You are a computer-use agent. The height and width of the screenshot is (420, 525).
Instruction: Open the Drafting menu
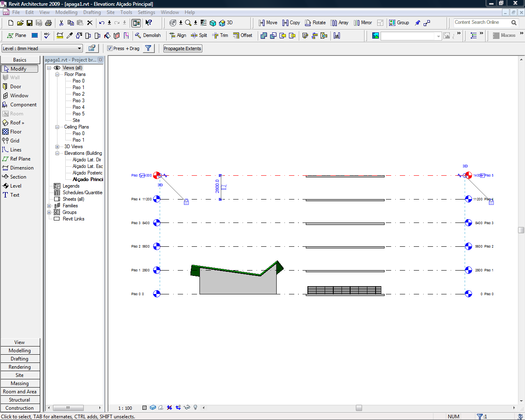pyautogui.click(x=92, y=12)
